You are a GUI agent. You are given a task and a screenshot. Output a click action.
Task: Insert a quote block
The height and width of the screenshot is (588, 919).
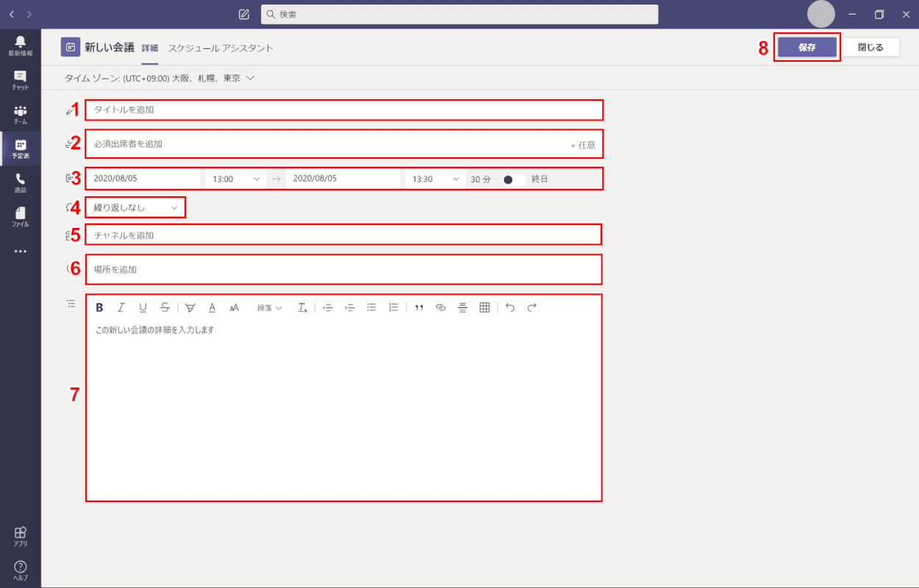tap(419, 308)
